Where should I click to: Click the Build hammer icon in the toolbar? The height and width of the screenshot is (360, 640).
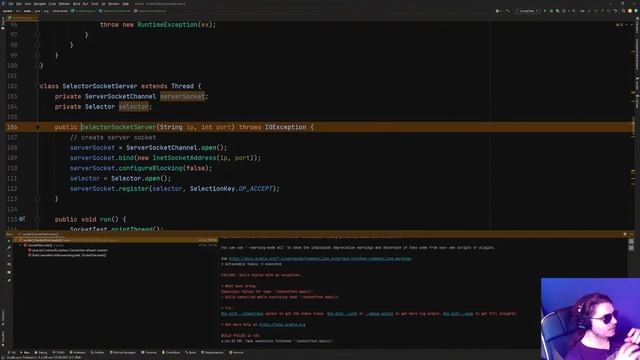click(x=508, y=11)
